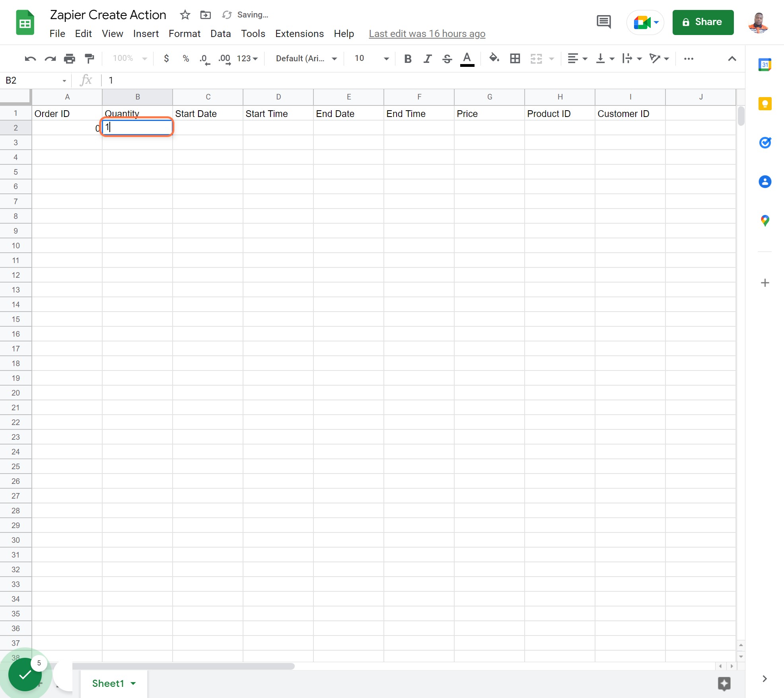The image size is (784, 698).
Task: Open the 123 number format dropdown
Action: [x=247, y=58]
